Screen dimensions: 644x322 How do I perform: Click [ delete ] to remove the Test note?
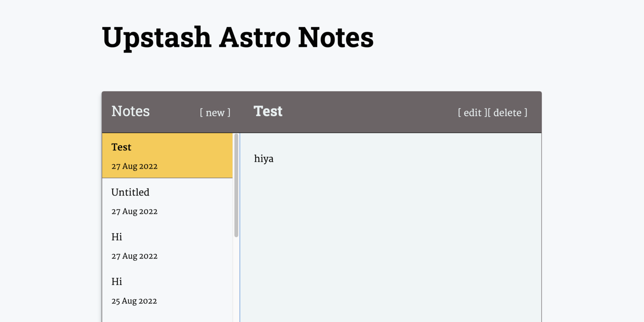(x=508, y=113)
